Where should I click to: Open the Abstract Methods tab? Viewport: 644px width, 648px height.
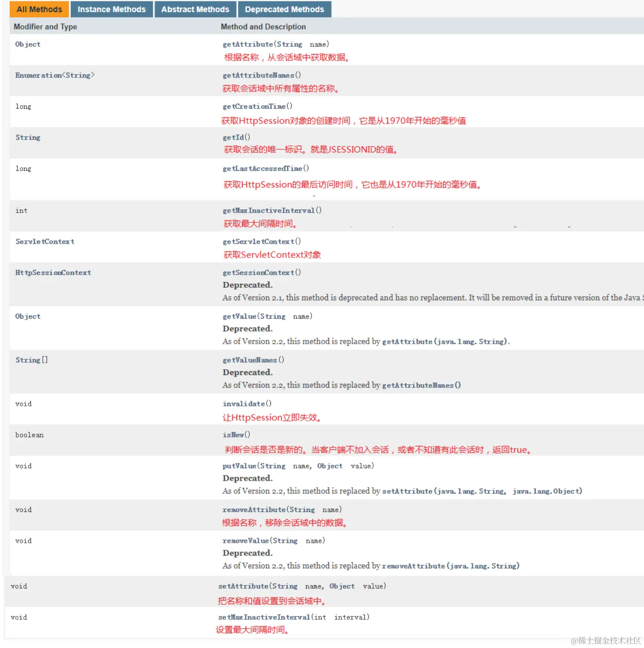click(195, 9)
